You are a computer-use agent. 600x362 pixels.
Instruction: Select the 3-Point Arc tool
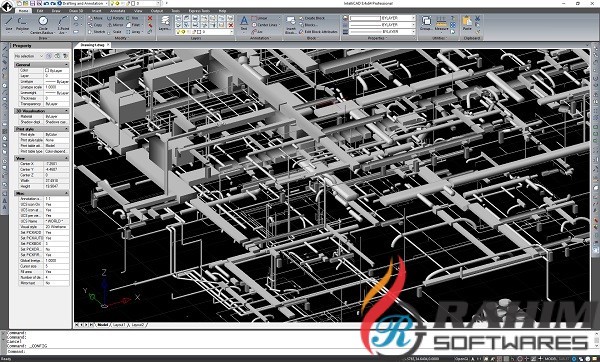(x=63, y=25)
